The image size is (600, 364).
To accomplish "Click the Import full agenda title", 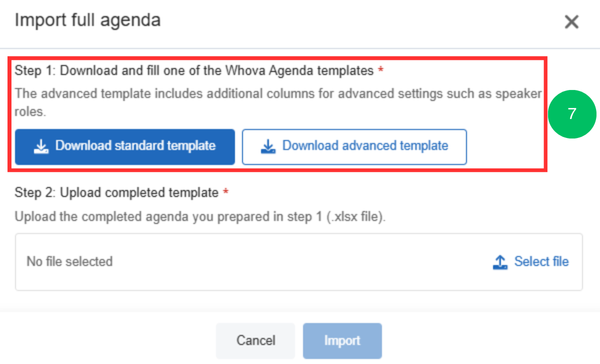I will tap(88, 20).
